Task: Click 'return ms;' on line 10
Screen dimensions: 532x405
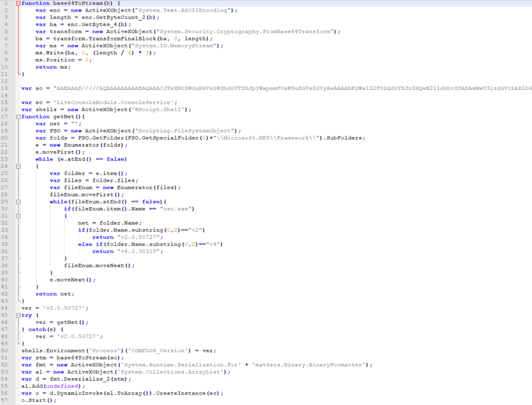Action: click(x=53, y=67)
